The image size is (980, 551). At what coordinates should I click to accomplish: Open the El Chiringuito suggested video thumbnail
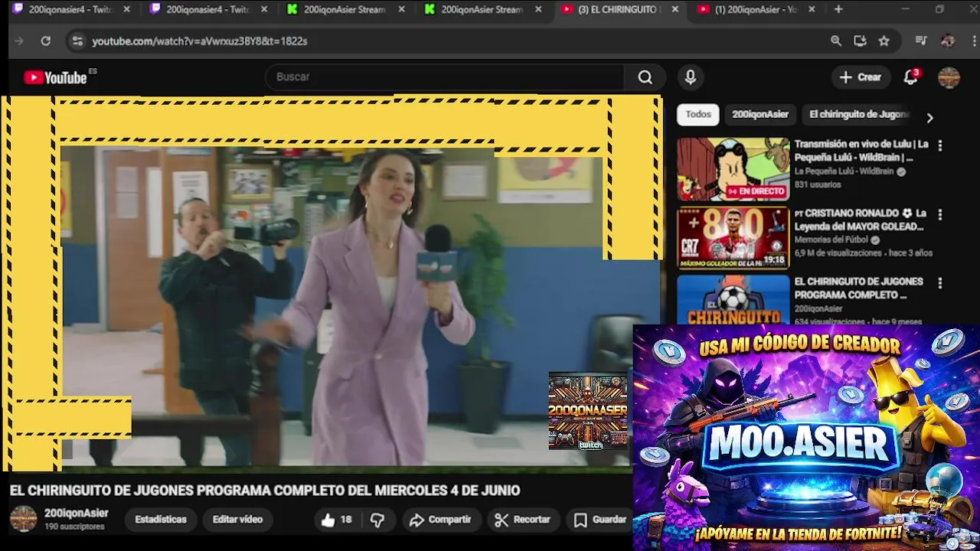(733, 300)
